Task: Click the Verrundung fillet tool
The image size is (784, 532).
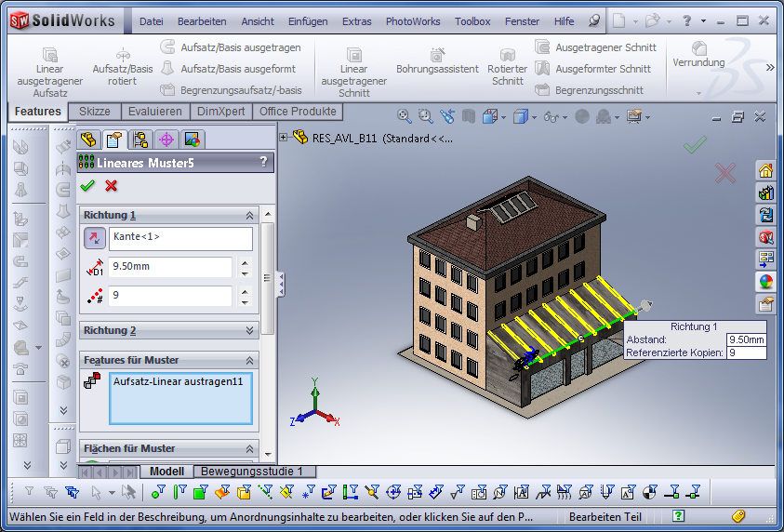Action: tap(698, 55)
